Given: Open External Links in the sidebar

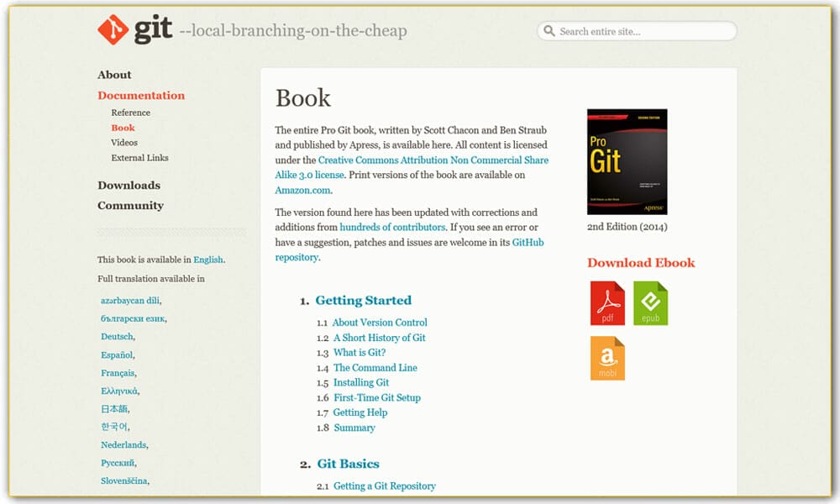Looking at the screenshot, I should [x=139, y=157].
